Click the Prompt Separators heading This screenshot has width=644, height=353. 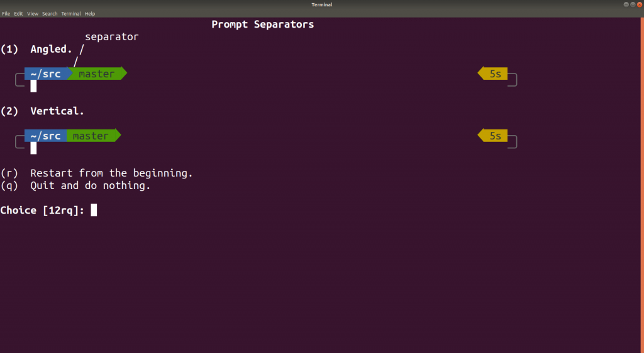tap(262, 24)
